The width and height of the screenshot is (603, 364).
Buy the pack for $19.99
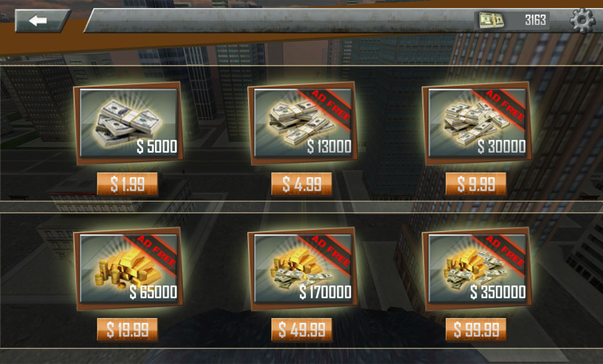127,329
